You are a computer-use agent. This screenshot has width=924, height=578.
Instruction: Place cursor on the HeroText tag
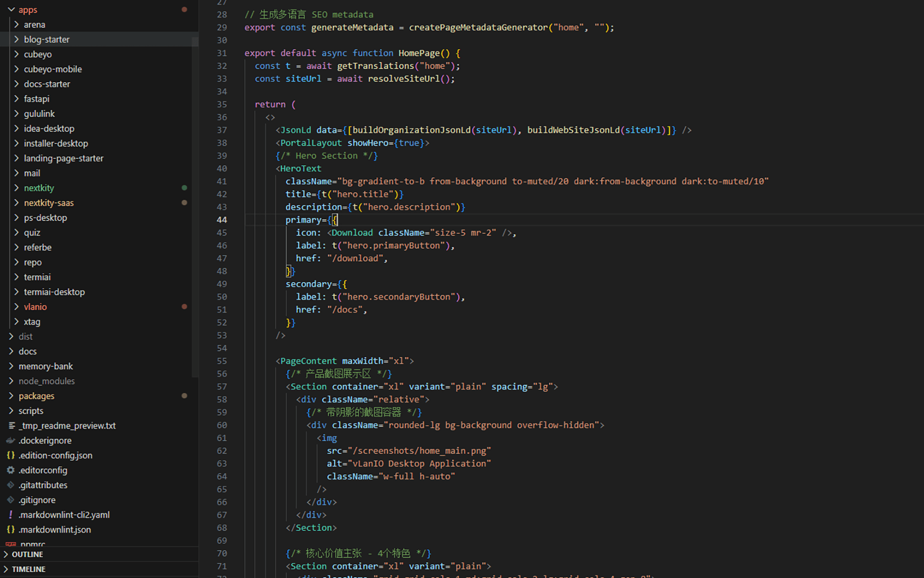pyautogui.click(x=301, y=169)
